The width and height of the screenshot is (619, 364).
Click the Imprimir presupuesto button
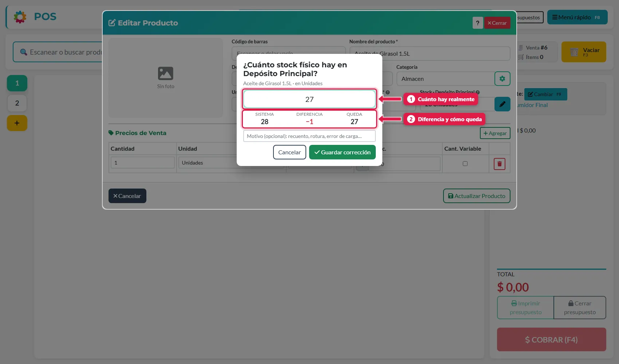tap(525, 308)
